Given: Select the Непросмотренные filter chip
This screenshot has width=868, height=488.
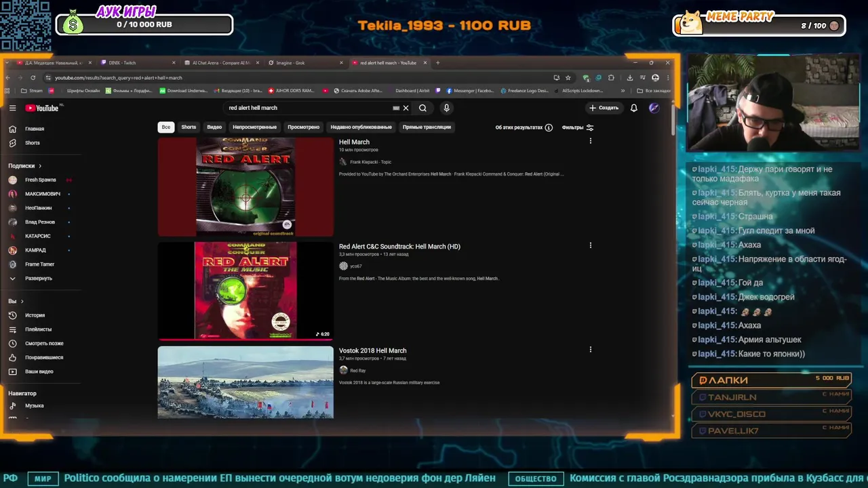Looking at the screenshot, I should click(x=254, y=127).
